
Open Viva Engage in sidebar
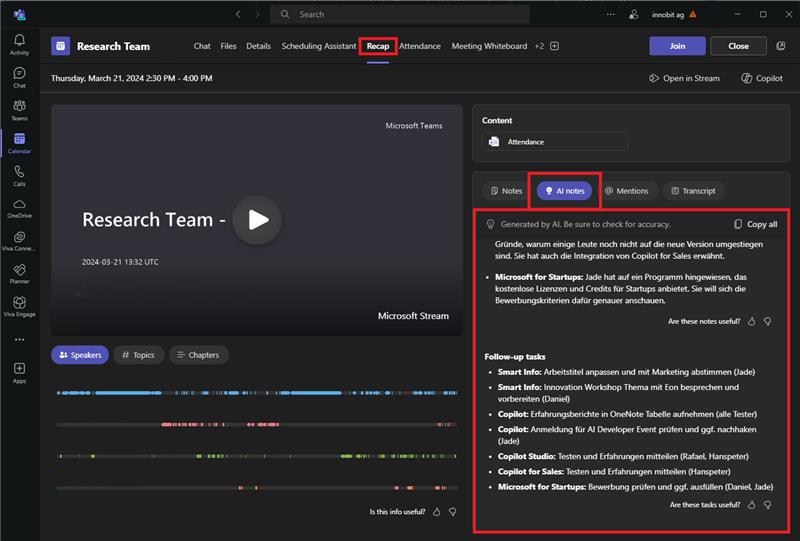(x=19, y=306)
